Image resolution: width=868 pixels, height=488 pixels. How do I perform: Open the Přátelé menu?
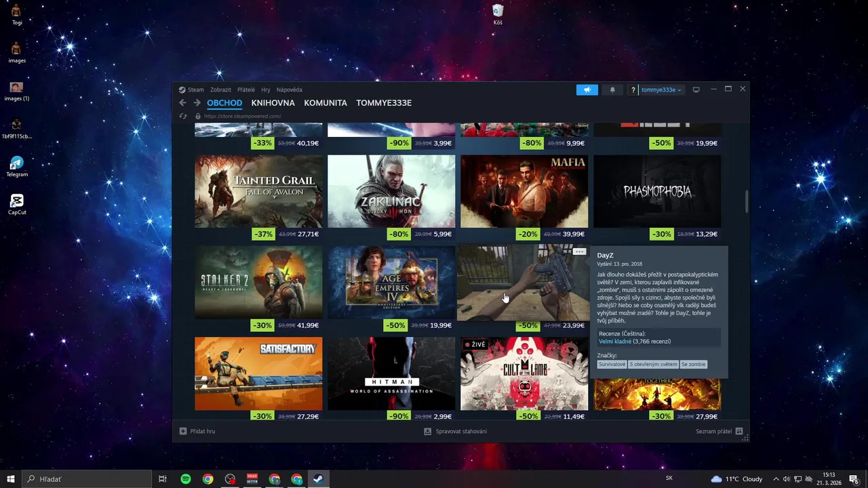click(x=246, y=89)
